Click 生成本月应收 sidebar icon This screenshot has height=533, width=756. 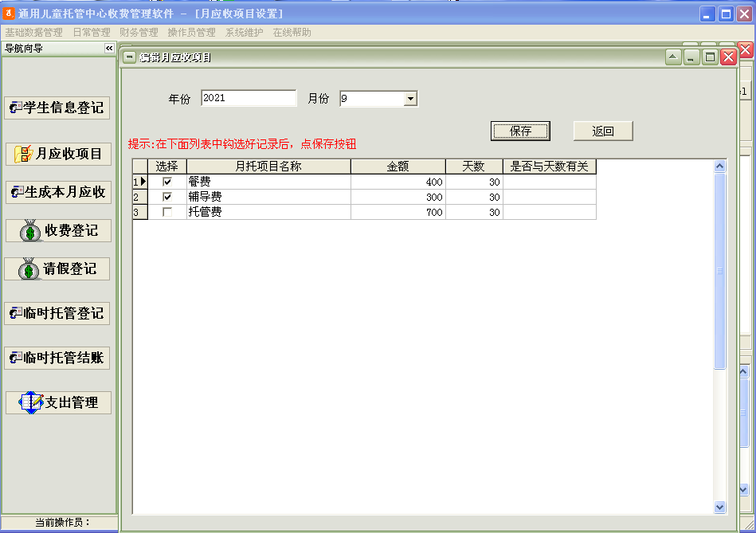[57, 192]
